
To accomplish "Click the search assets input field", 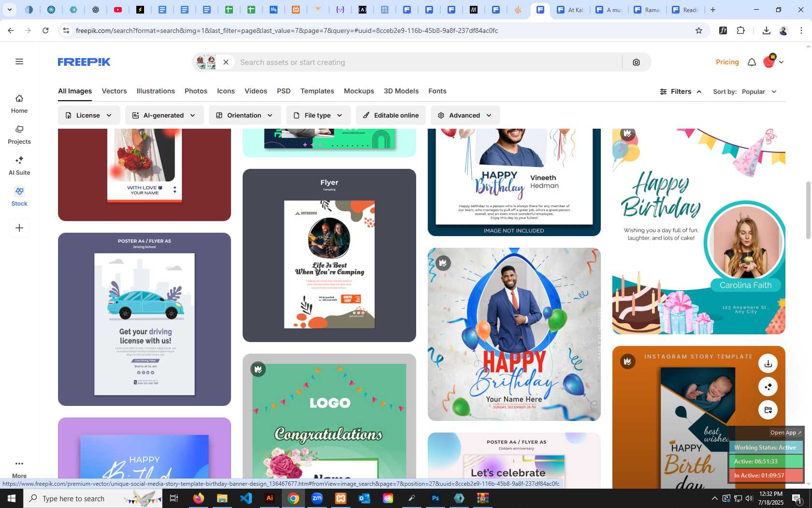I will 428,62.
